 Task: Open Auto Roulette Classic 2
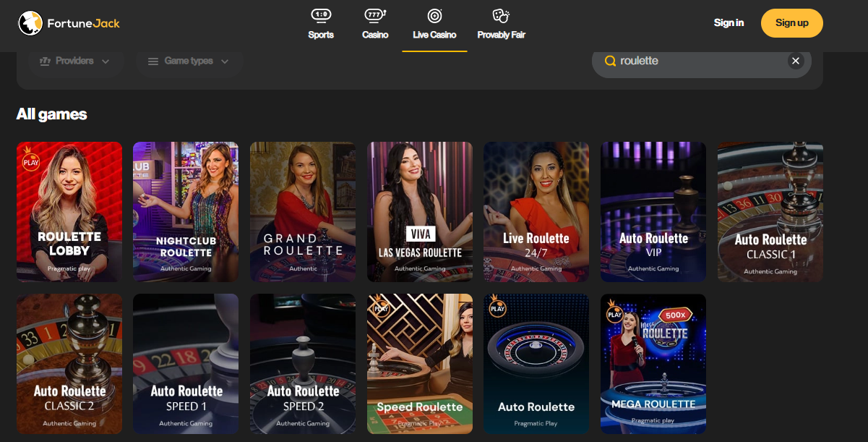(x=69, y=364)
